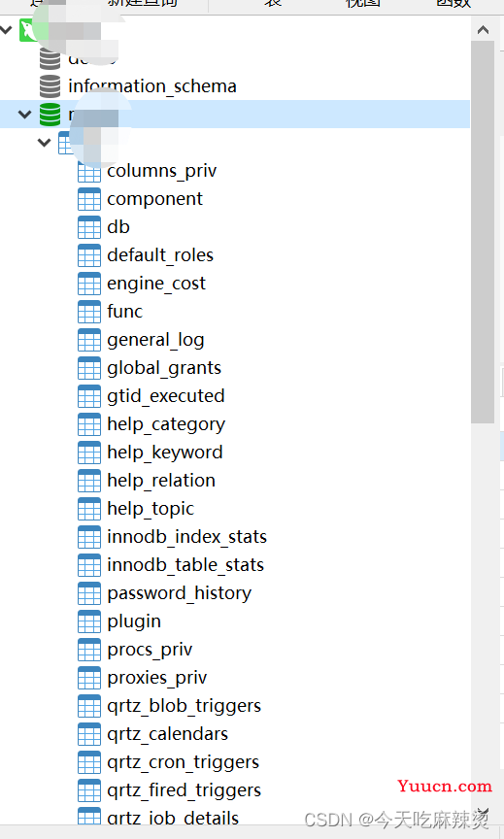504x839 pixels.
Task: Click the table icon next to plugin
Action: click(88, 621)
